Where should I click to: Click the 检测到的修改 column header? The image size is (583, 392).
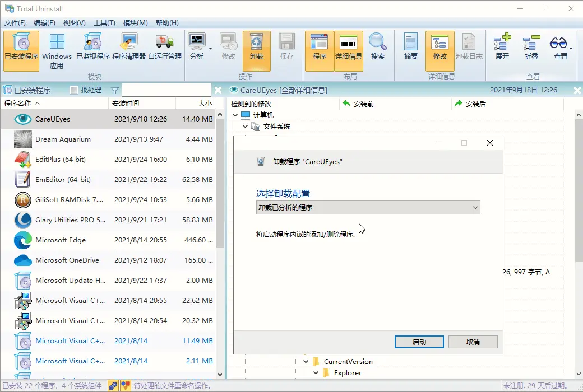(283, 104)
